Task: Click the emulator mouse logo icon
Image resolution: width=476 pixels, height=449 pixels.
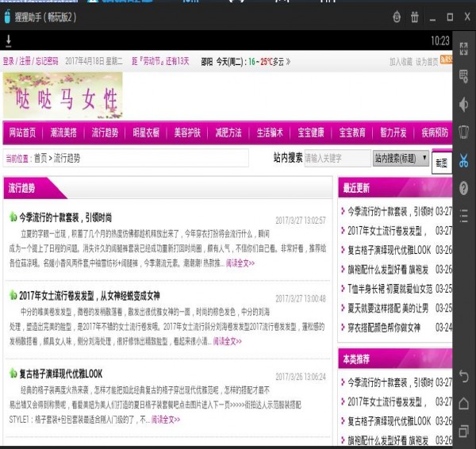Action: click(7, 17)
